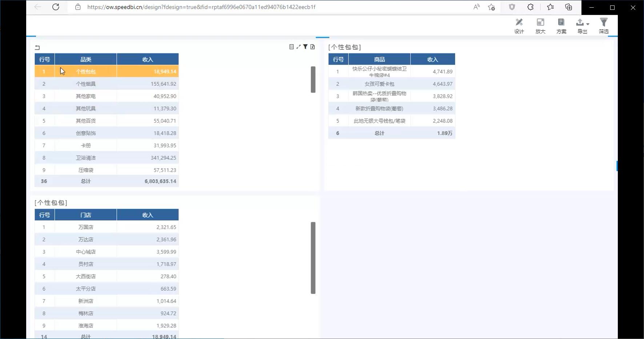Viewport: 644px width, 339px height.
Task: Click the Excel export icon on the category table
Action: 313,47
